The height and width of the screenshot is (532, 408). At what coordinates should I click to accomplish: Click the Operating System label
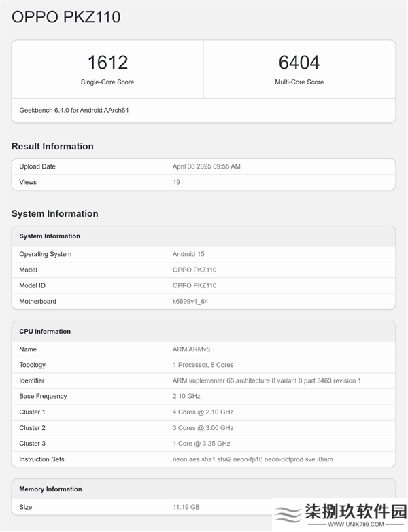tap(45, 254)
